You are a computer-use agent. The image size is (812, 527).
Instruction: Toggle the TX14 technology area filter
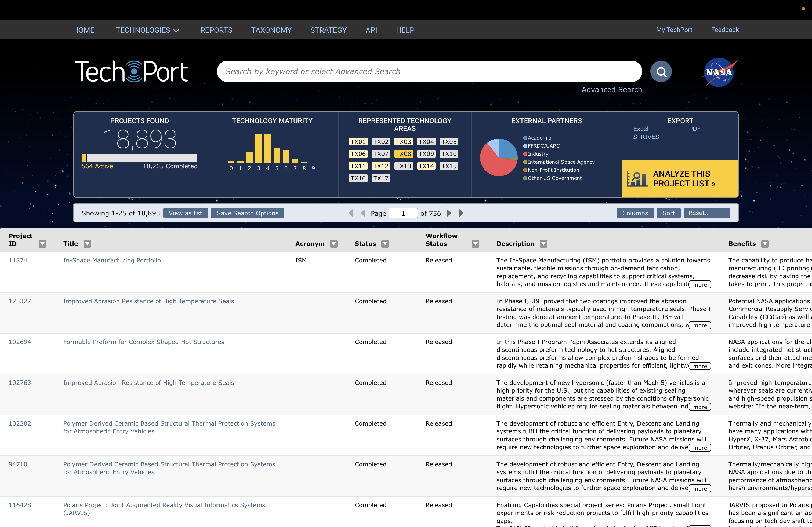[x=426, y=166]
